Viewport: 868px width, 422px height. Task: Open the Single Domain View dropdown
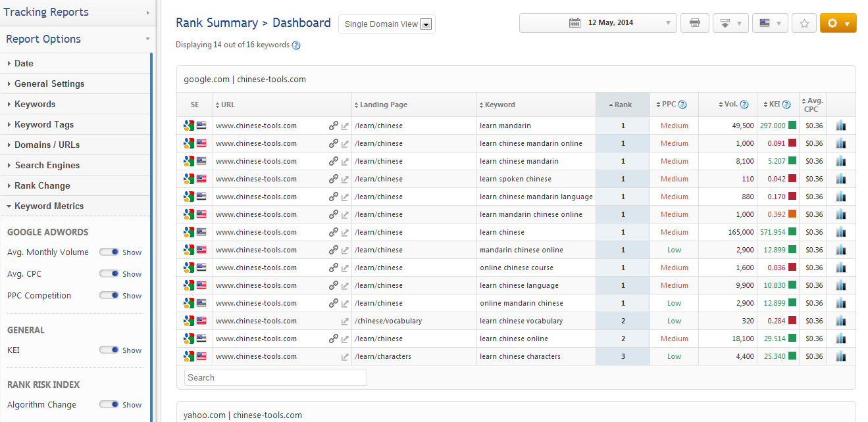click(387, 24)
